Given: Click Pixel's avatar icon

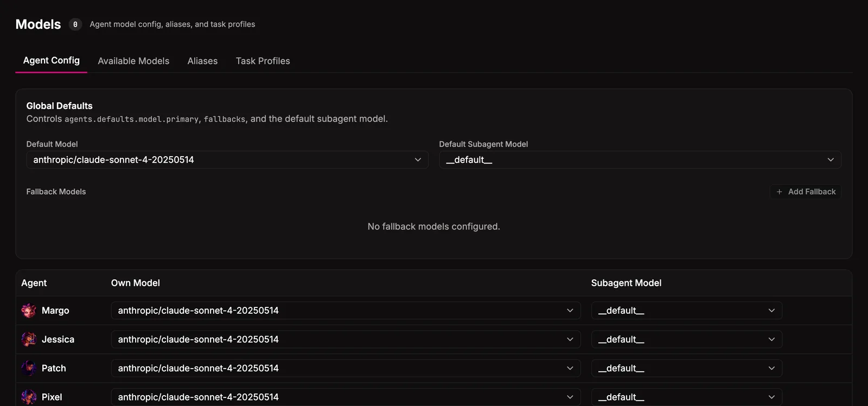Looking at the screenshot, I should tap(29, 397).
